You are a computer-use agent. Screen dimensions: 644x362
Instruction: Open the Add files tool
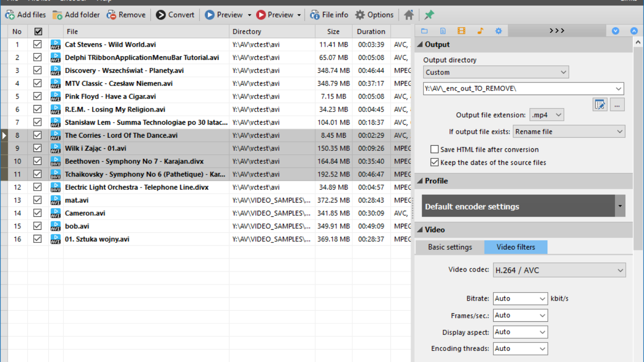click(25, 15)
